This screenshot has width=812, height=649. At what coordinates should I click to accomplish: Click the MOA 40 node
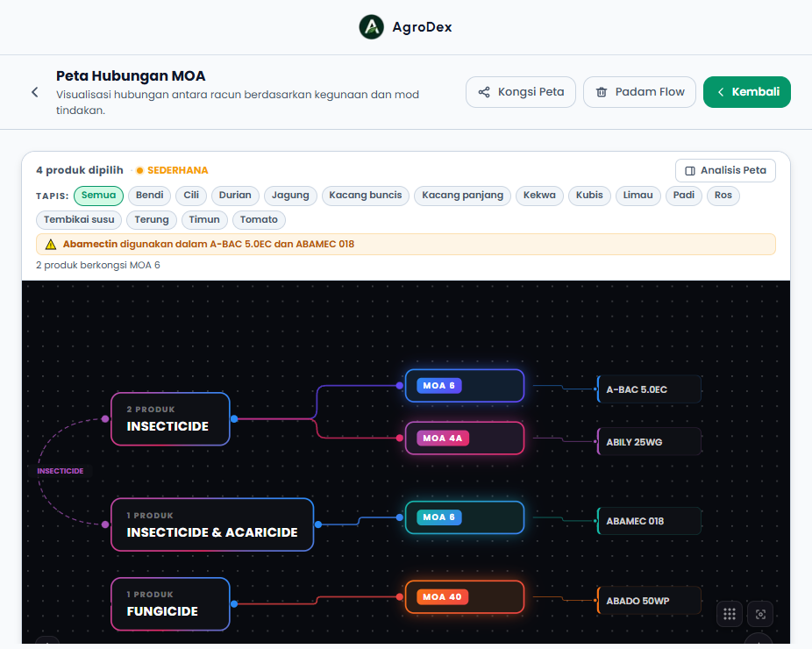[x=465, y=597]
